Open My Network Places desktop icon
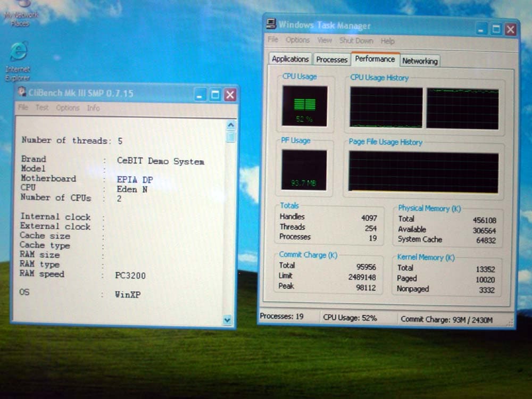The width and height of the screenshot is (532, 399). pyautogui.click(x=21, y=13)
